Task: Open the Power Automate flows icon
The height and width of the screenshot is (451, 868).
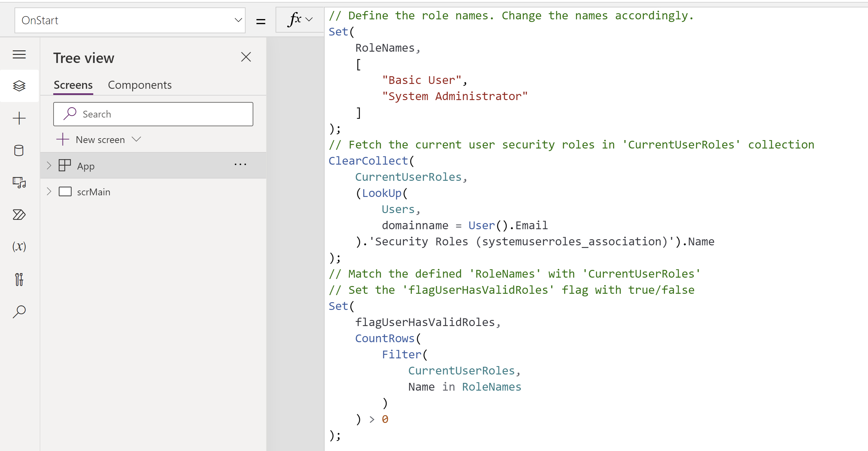Action: [x=19, y=214]
